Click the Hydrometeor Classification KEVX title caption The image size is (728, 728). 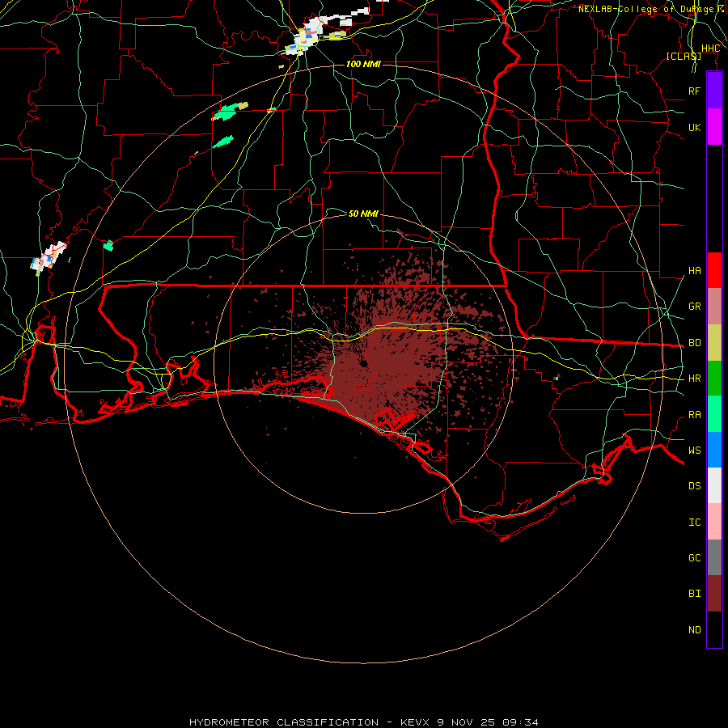364,722
